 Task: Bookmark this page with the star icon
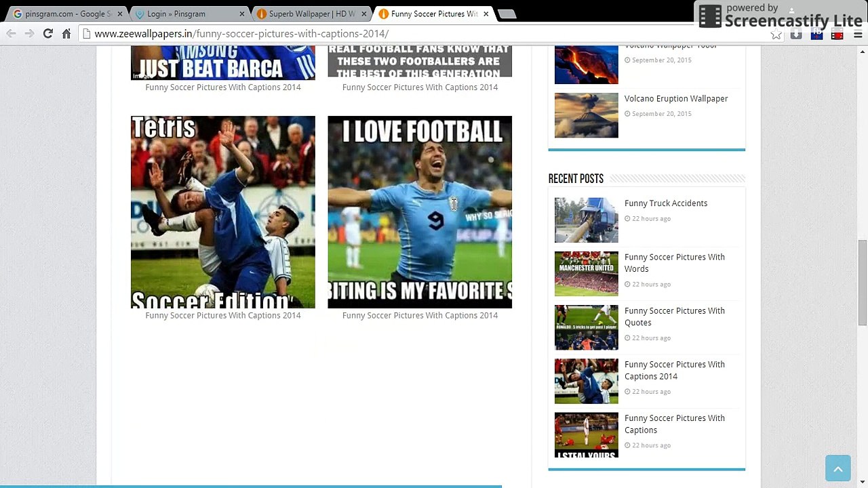776,34
